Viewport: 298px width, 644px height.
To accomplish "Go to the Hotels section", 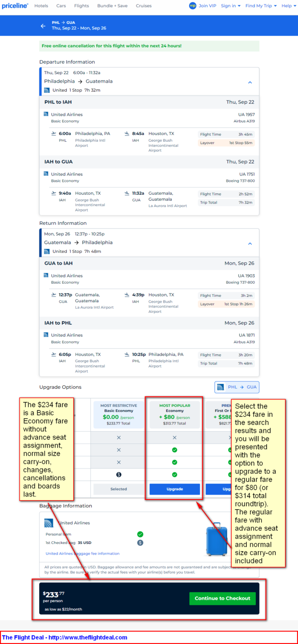I will tap(41, 6).
